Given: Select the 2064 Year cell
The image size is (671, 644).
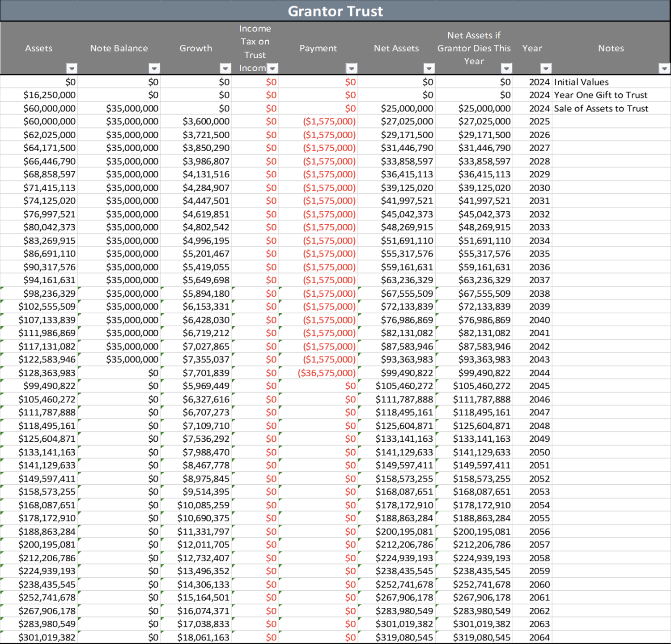Looking at the screenshot, I should [x=539, y=637].
